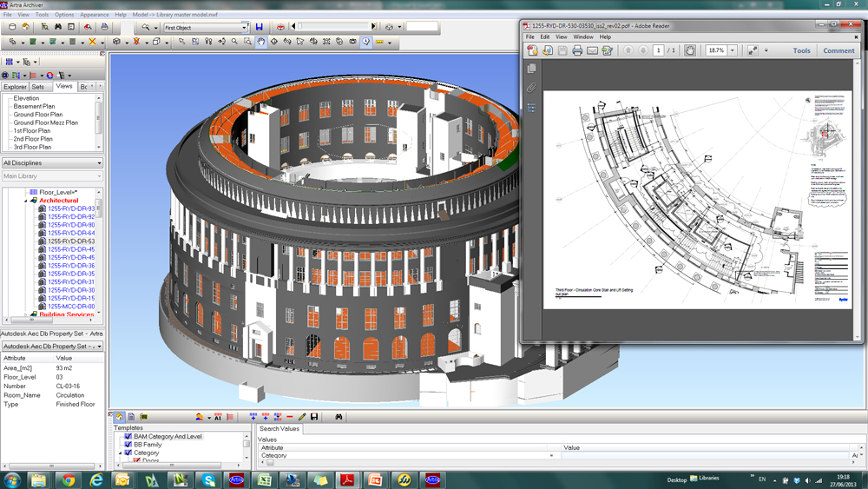Switch to the Explorer tab
The height and width of the screenshot is (489, 868).
pyautogui.click(x=15, y=87)
